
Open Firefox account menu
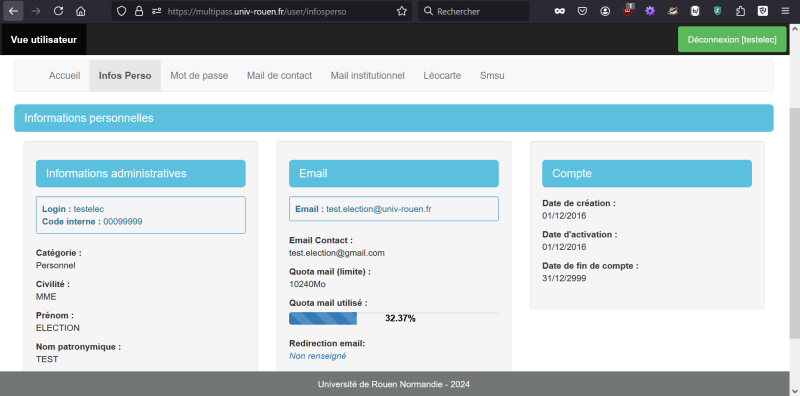point(605,11)
